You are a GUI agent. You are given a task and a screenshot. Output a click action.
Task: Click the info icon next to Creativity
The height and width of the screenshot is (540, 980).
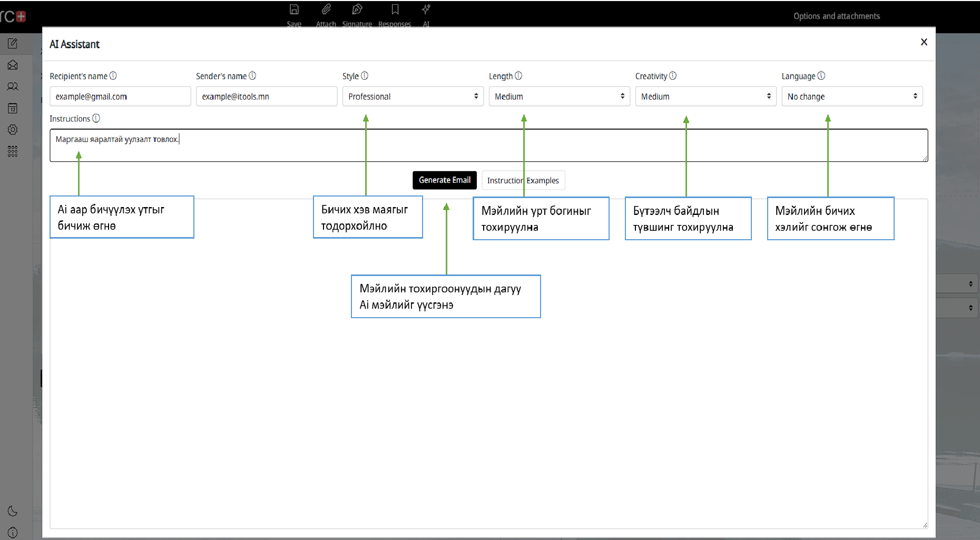click(x=673, y=76)
